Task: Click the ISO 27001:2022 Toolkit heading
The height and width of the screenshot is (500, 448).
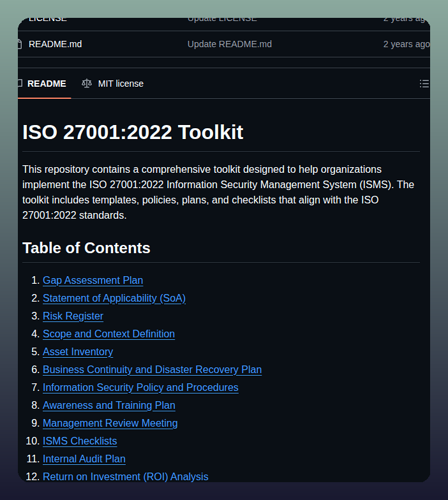Action: click(x=133, y=132)
